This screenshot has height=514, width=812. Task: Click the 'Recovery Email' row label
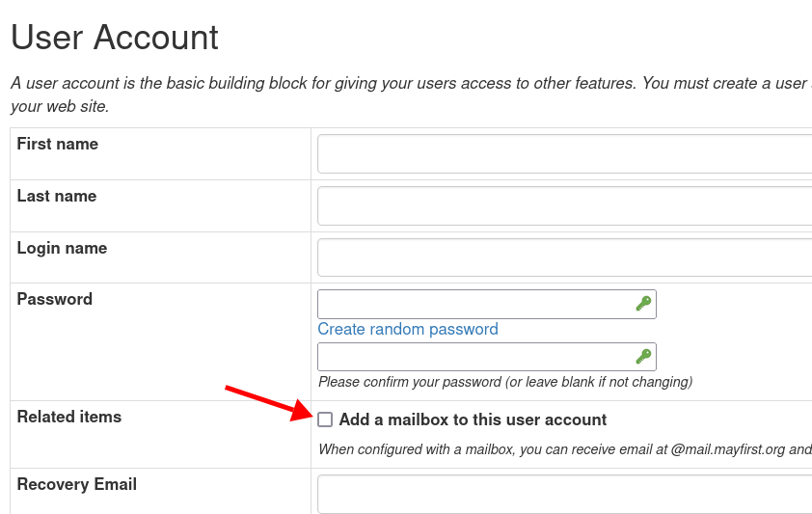tap(77, 484)
